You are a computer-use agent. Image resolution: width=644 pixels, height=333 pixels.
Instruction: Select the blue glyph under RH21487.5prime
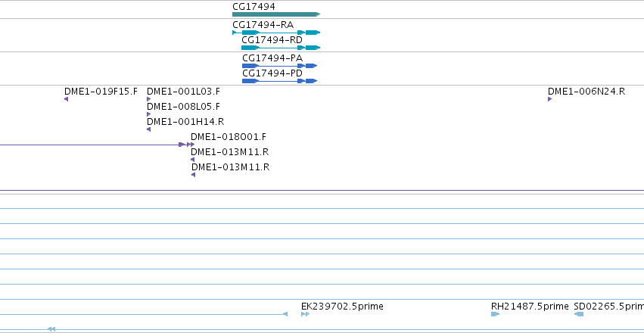pos(496,314)
